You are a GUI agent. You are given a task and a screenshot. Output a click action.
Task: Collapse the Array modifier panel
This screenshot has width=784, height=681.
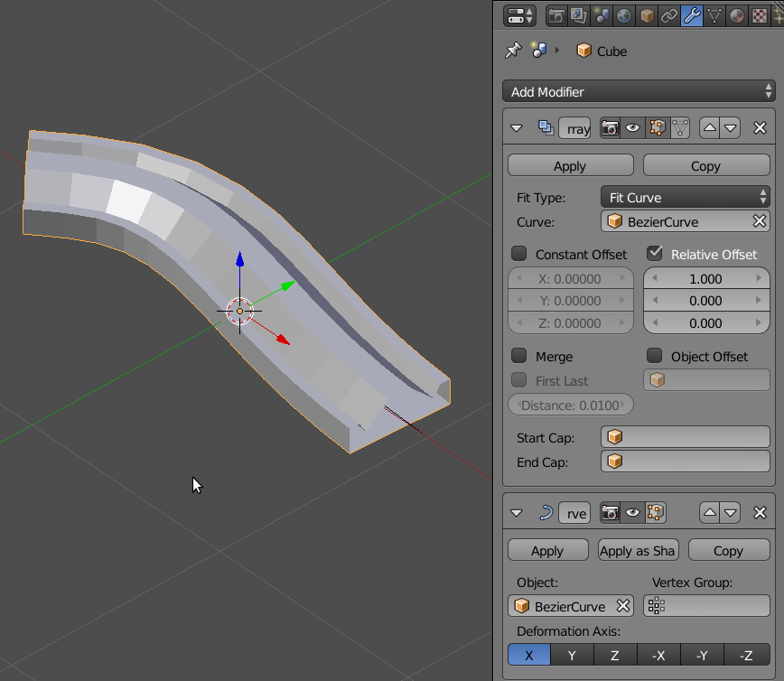[x=516, y=127]
